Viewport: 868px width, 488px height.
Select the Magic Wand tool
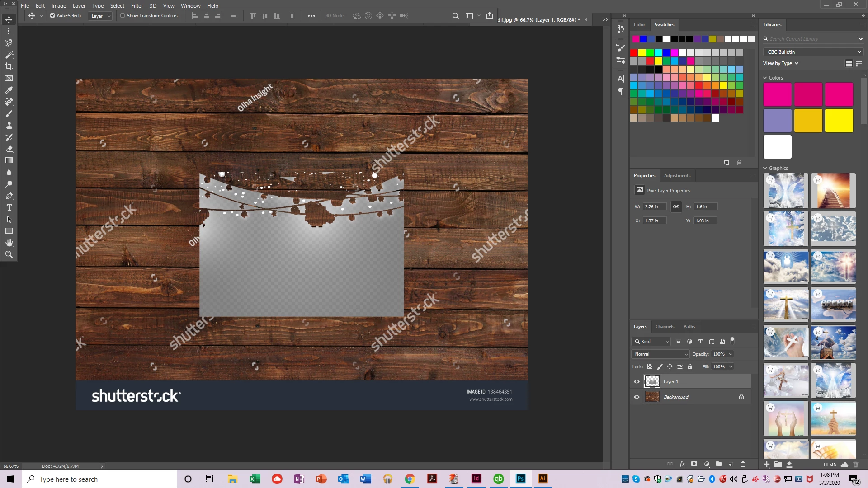pos(9,55)
